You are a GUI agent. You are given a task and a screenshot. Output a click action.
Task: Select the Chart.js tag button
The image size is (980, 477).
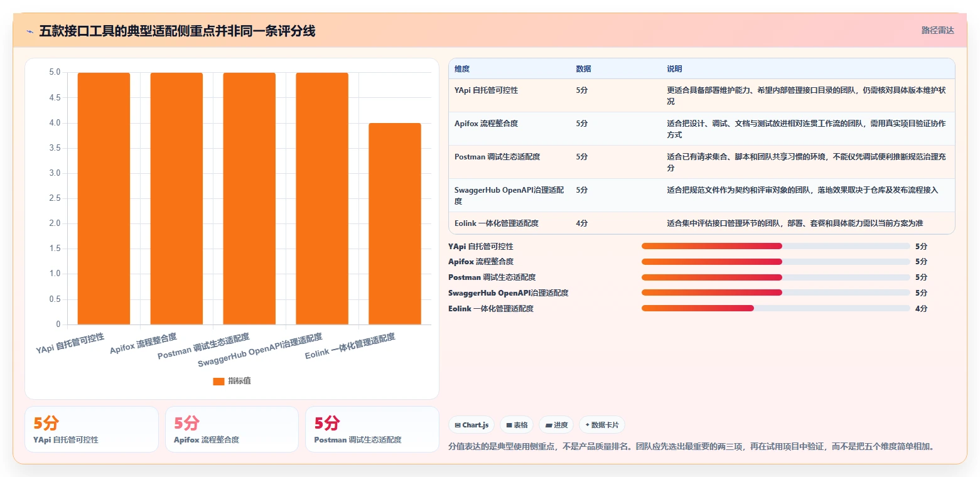click(x=471, y=425)
